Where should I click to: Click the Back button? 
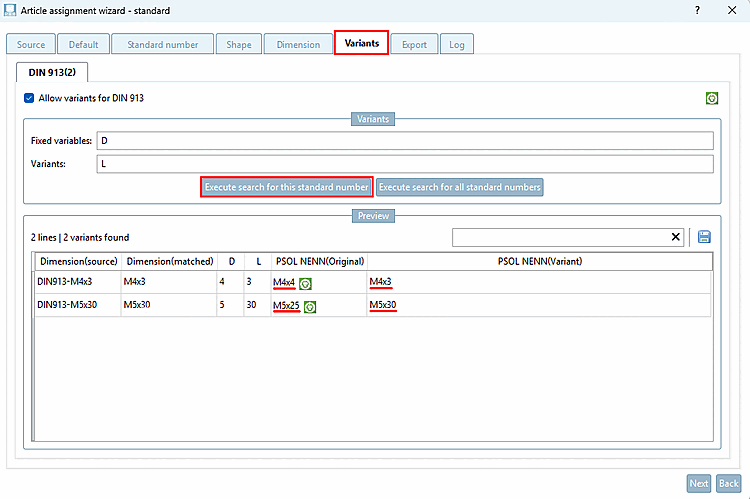tap(729, 483)
